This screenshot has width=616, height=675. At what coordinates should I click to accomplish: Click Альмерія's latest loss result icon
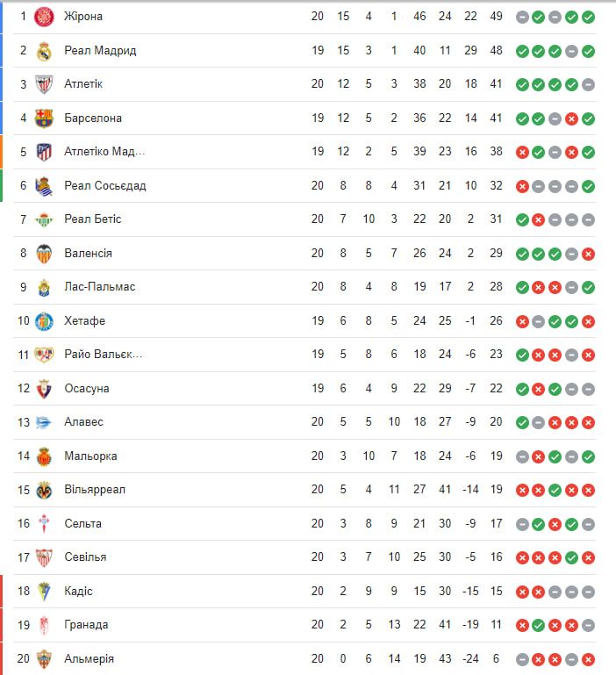[588, 659]
